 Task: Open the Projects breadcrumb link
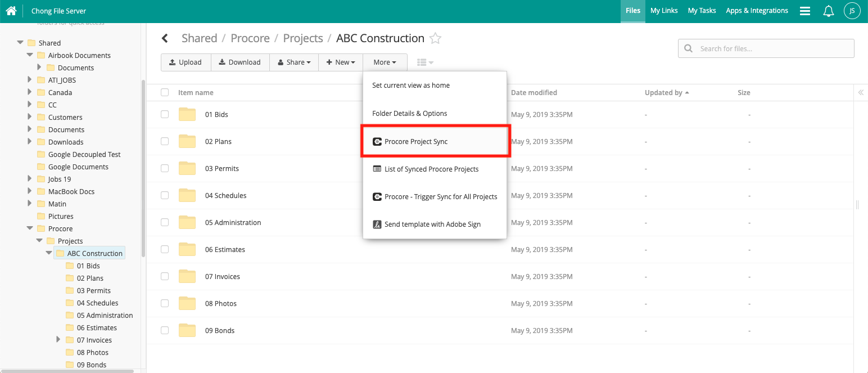(303, 38)
